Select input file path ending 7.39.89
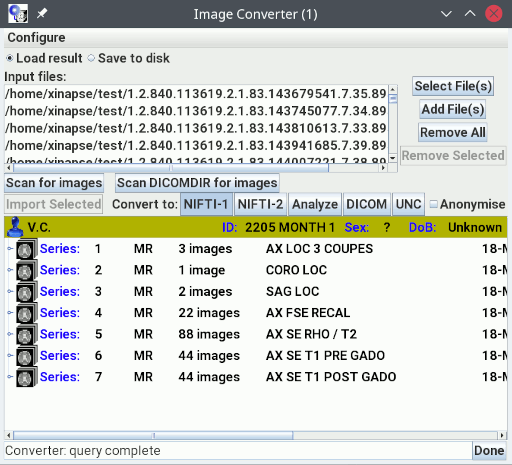The height and width of the screenshot is (465, 512). pyautogui.click(x=196, y=146)
